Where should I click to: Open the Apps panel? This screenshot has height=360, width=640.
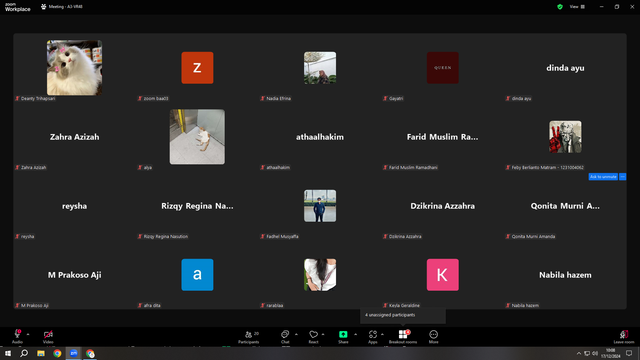point(373,336)
